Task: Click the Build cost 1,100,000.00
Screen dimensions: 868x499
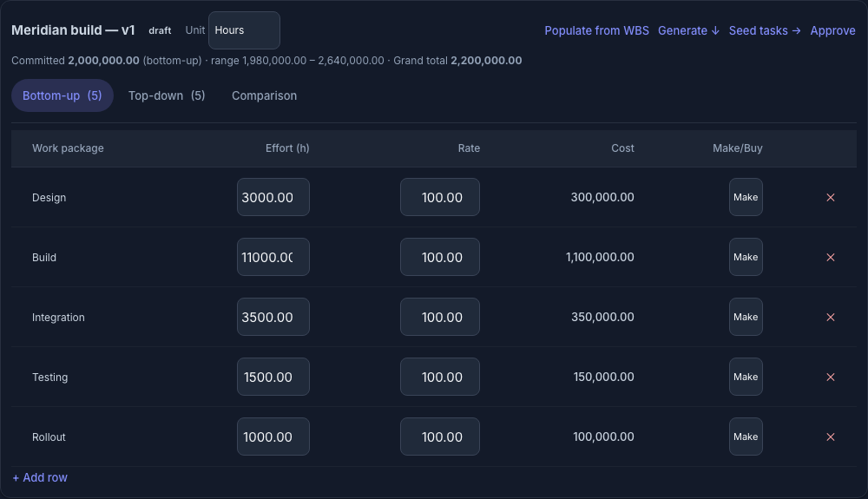Action: [x=600, y=257]
